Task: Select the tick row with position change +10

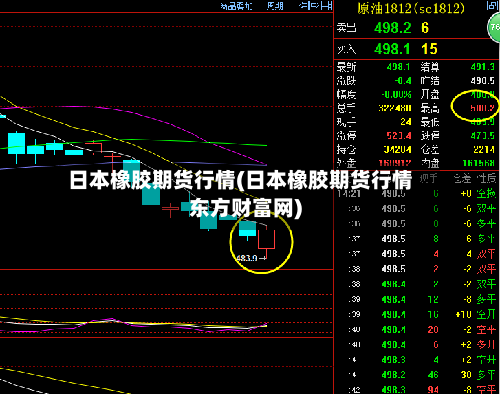Action: pyautogui.click(x=417, y=314)
